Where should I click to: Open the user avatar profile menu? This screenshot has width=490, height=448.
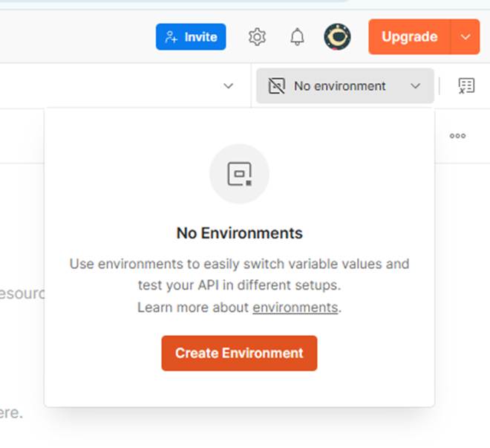tap(337, 37)
